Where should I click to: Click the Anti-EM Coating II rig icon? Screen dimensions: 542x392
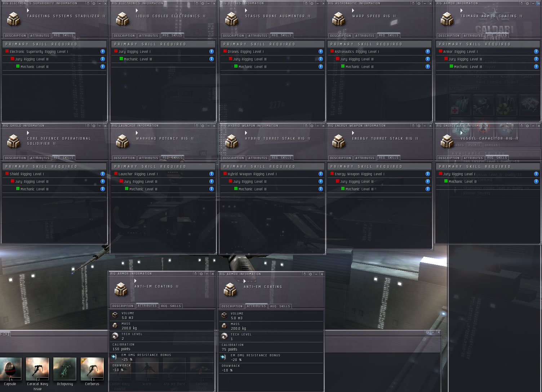[x=121, y=289]
